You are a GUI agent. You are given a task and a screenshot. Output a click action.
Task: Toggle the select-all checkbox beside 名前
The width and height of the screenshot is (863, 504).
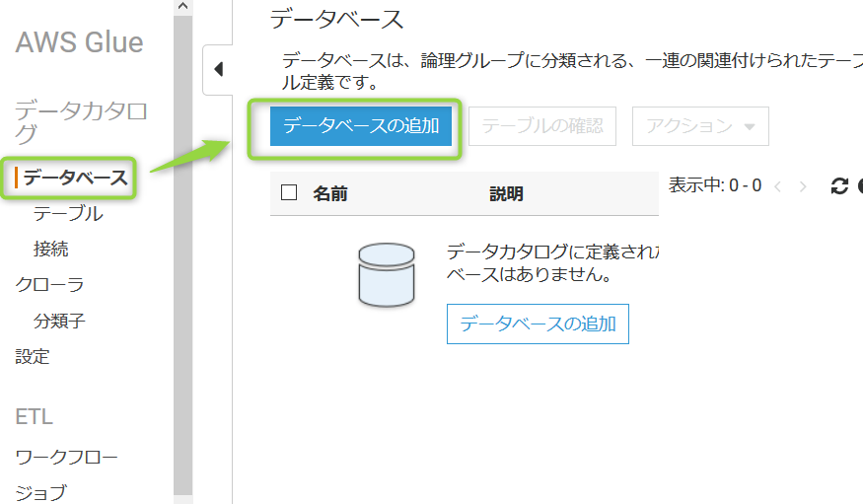(x=289, y=192)
